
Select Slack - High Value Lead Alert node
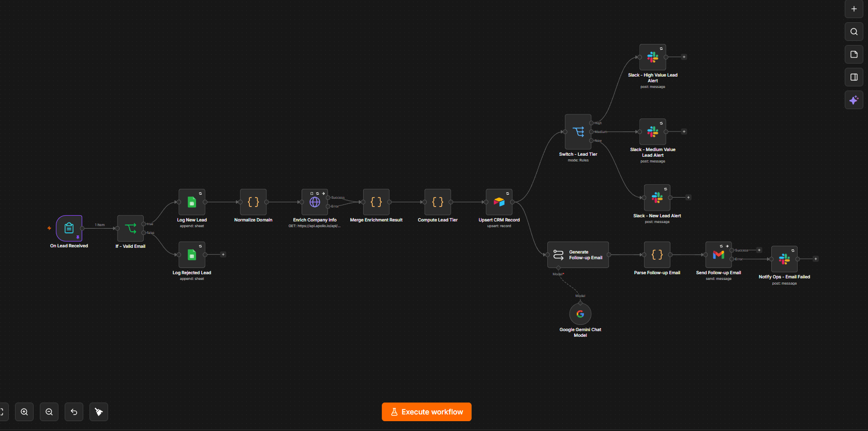(653, 57)
